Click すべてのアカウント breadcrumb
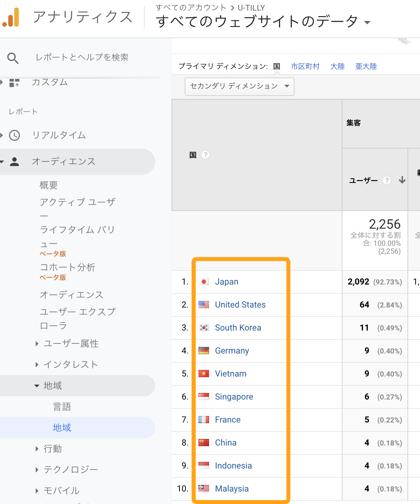Viewport: 420px width, 504px height. pyautogui.click(x=191, y=8)
